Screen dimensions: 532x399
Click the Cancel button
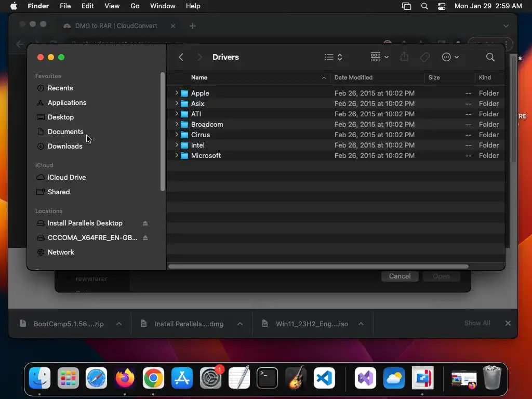point(400,276)
